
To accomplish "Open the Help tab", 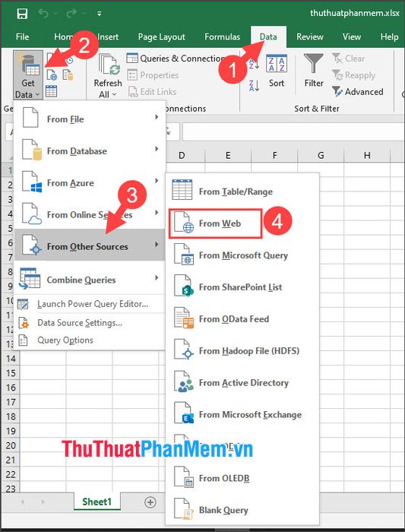I will coord(389,36).
